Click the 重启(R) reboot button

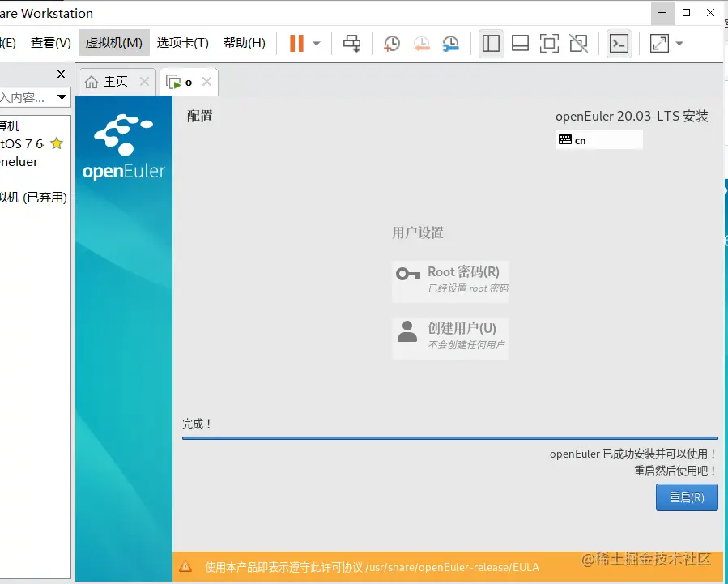pyautogui.click(x=687, y=497)
